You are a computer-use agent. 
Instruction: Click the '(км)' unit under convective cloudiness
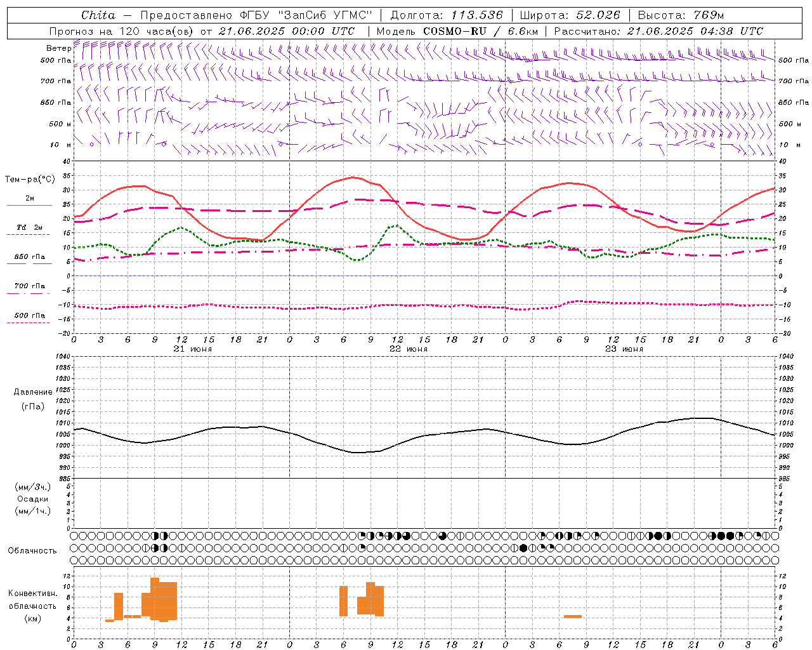[33, 618]
